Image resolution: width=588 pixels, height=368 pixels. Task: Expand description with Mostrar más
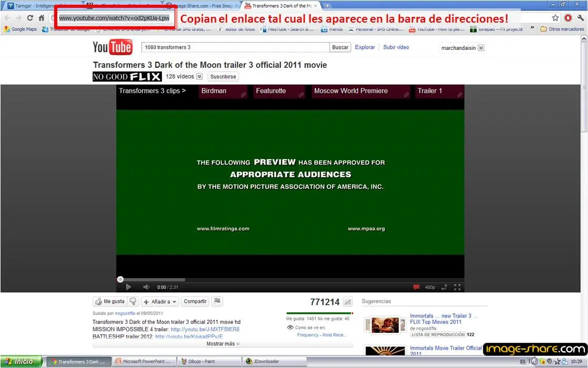pyautogui.click(x=223, y=344)
